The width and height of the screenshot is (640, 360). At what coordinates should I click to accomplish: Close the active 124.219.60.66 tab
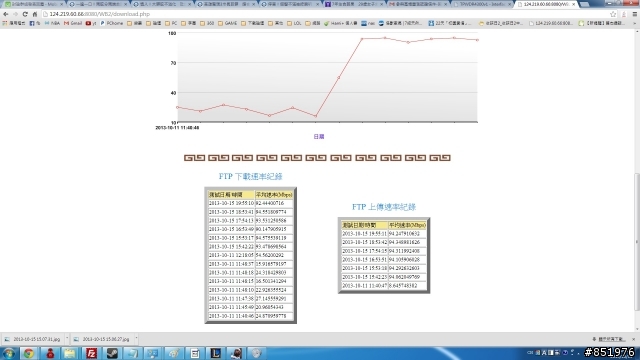click(x=573, y=4)
